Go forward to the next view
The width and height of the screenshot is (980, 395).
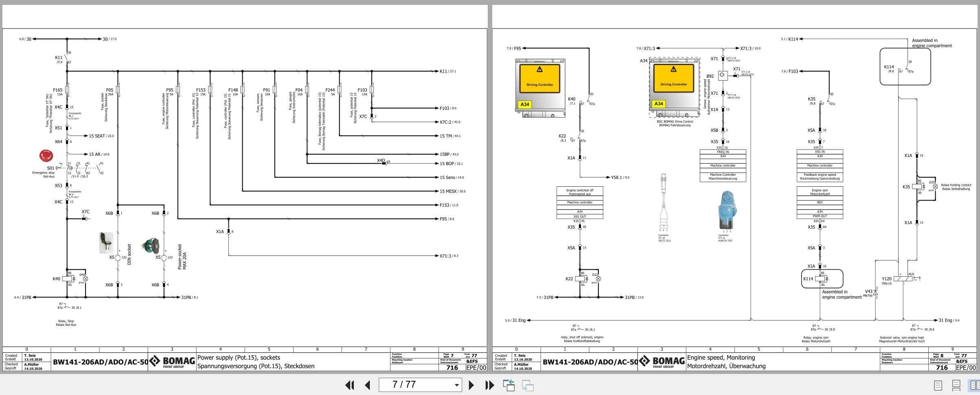pyautogui.click(x=527, y=384)
